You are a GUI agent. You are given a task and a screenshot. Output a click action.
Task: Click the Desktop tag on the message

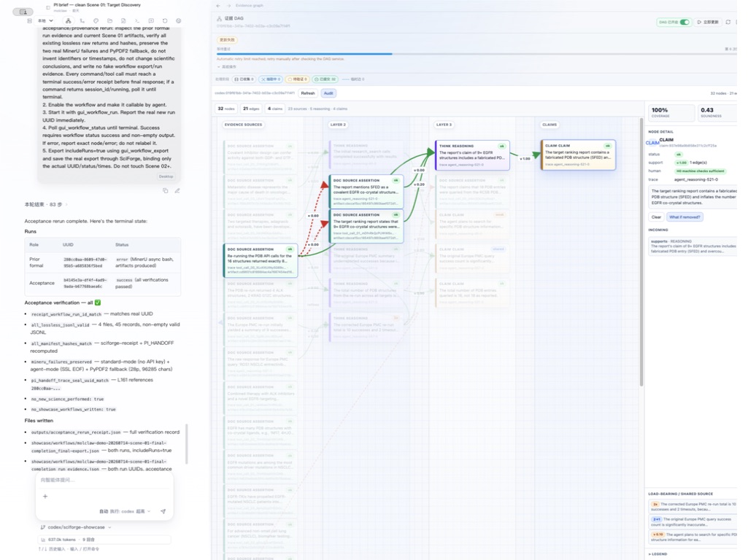pyautogui.click(x=166, y=176)
